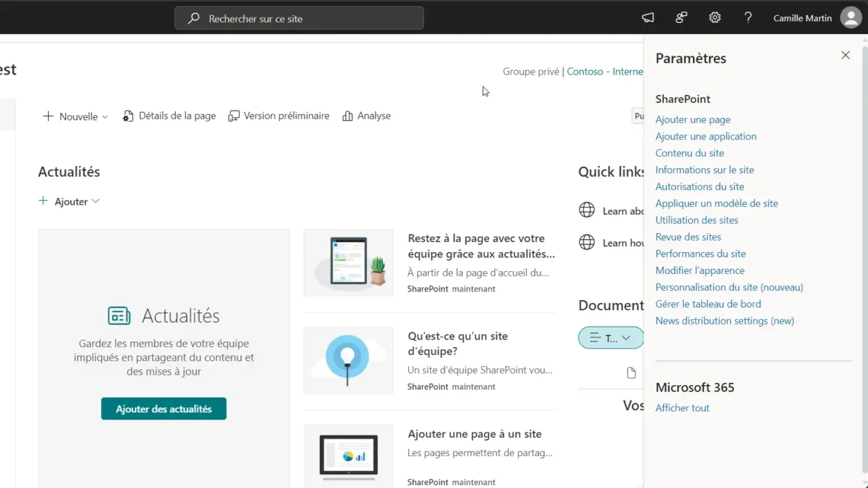Open Personnalisation du site (nouveau)
Viewport: 868px width, 488px height.
(x=729, y=287)
